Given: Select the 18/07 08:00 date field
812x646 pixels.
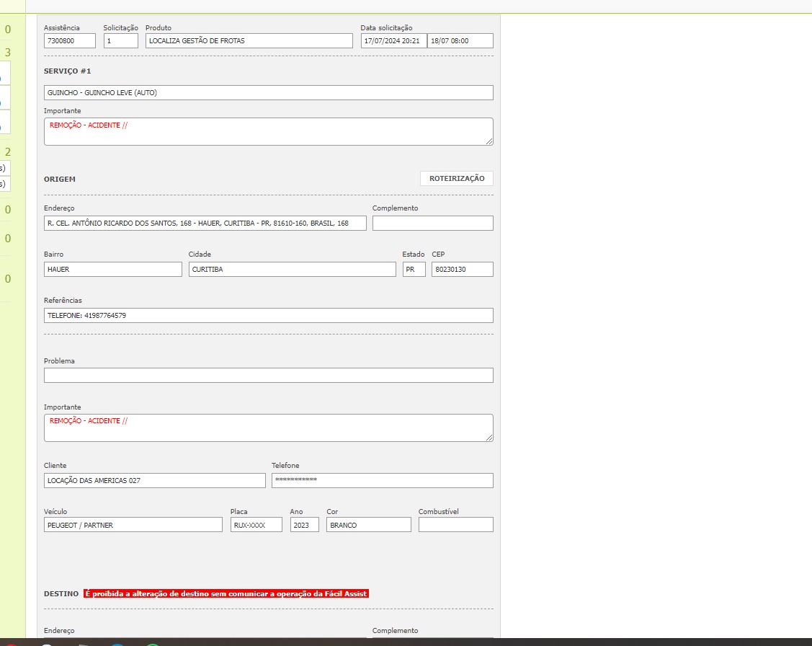Looking at the screenshot, I should (x=460, y=41).
